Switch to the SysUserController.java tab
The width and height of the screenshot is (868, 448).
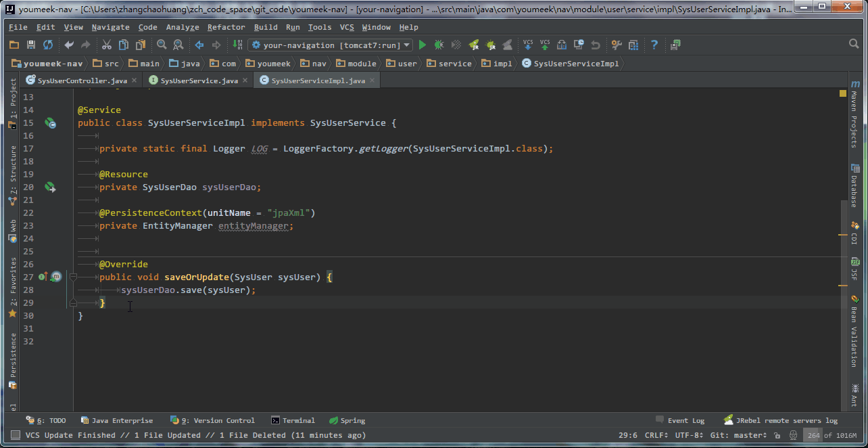(82, 81)
